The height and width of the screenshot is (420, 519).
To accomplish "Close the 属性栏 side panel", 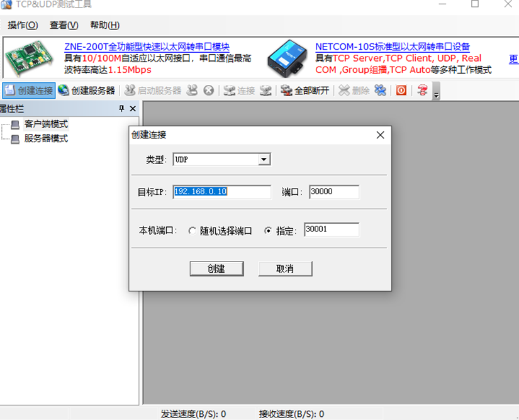I will click(x=133, y=109).
